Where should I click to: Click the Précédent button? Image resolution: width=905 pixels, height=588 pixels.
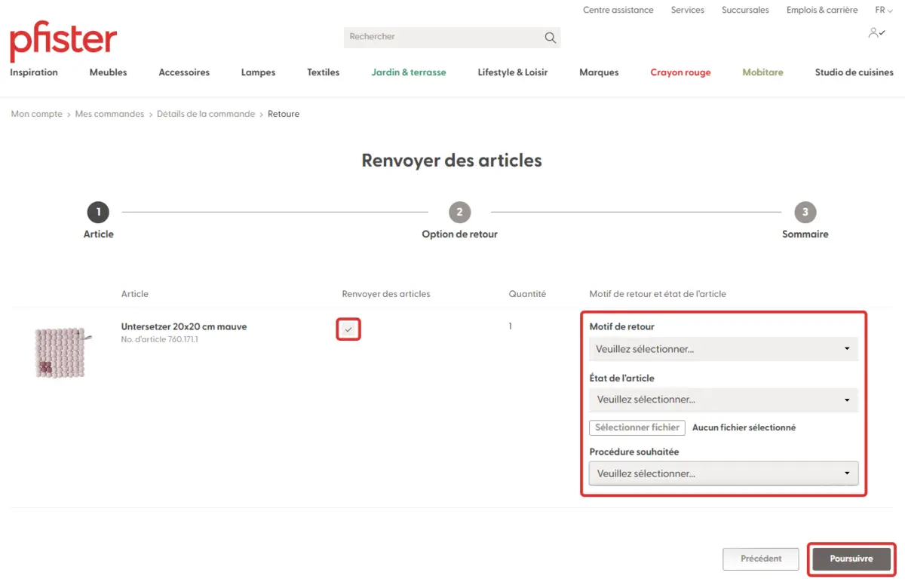pos(760,559)
